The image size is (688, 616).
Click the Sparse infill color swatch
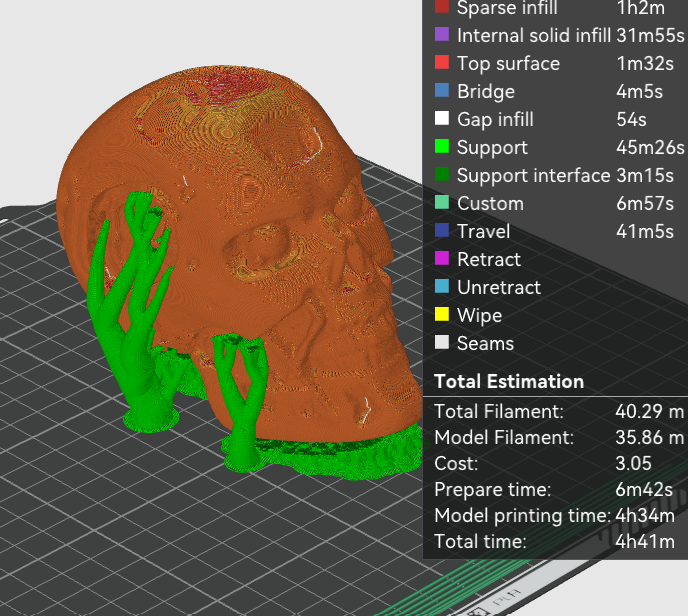[442, 7]
